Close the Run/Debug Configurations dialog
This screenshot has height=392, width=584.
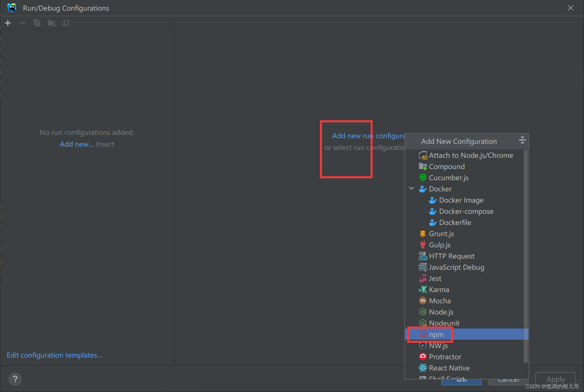coord(571,8)
